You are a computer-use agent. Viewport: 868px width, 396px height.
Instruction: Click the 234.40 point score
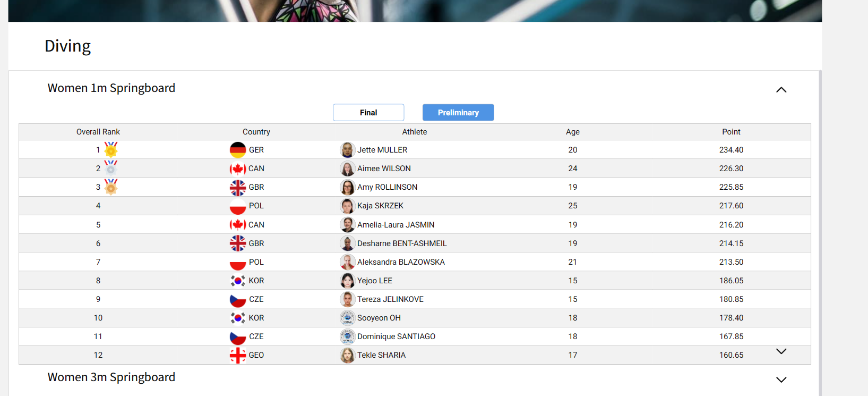click(x=731, y=150)
